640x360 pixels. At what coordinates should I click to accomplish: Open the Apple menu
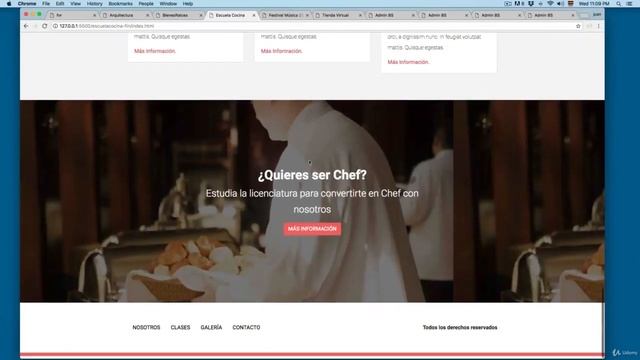9,4
